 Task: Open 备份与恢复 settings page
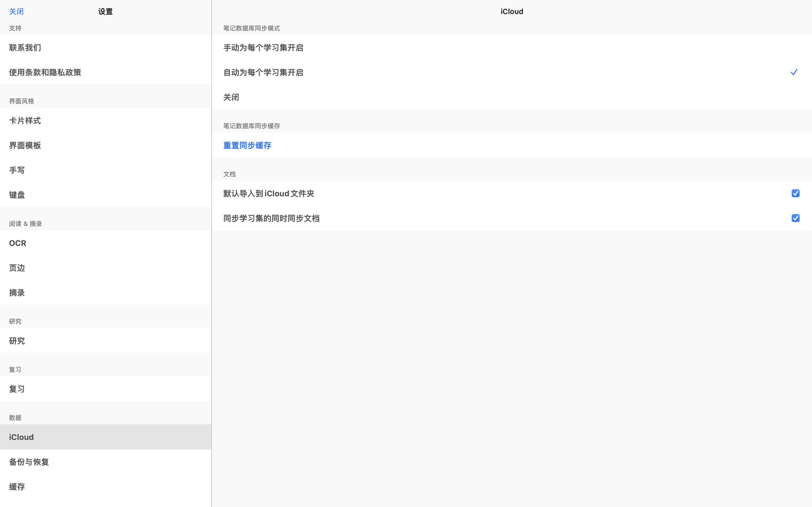(29, 462)
